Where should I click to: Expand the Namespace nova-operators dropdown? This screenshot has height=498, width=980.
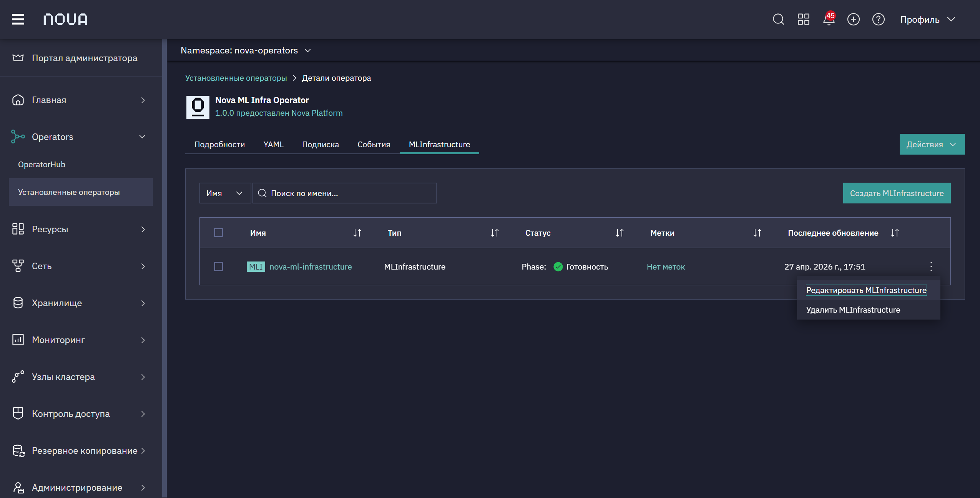(246, 50)
